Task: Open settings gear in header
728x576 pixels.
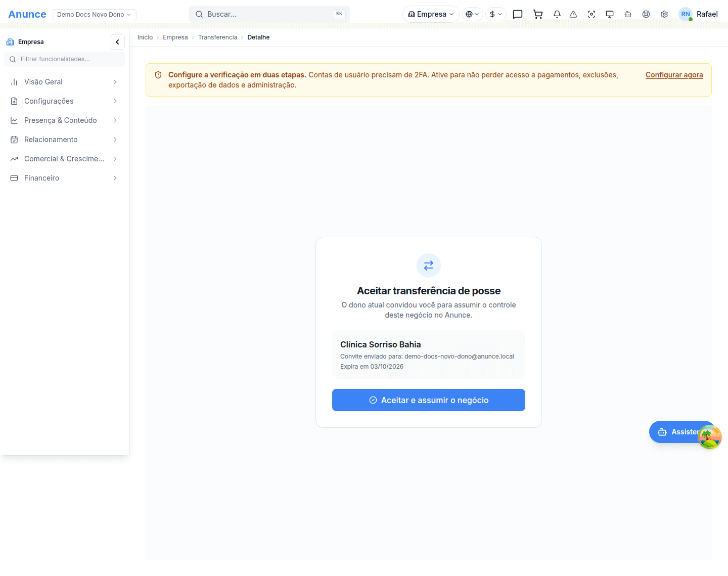Action: click(664, 14)
